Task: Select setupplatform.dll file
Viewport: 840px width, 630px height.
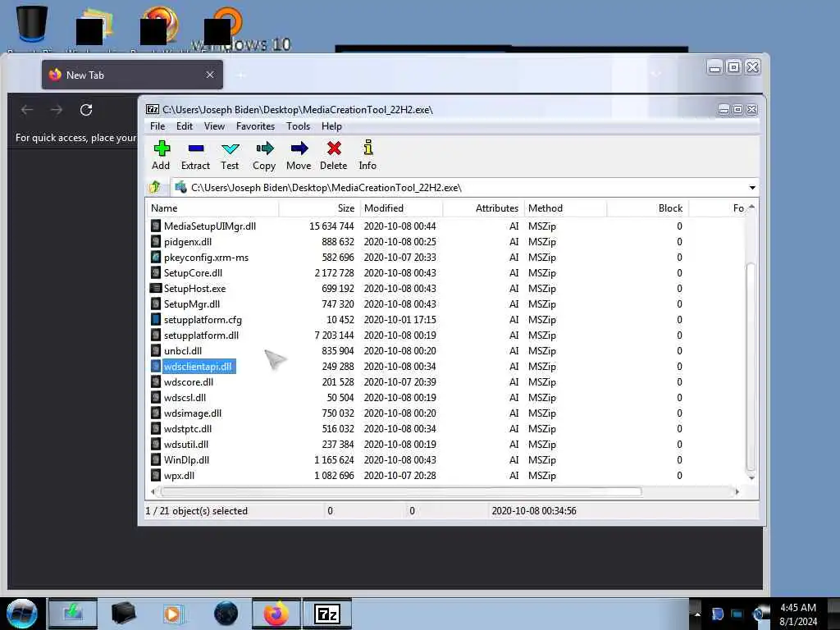Action: (202, 336)
